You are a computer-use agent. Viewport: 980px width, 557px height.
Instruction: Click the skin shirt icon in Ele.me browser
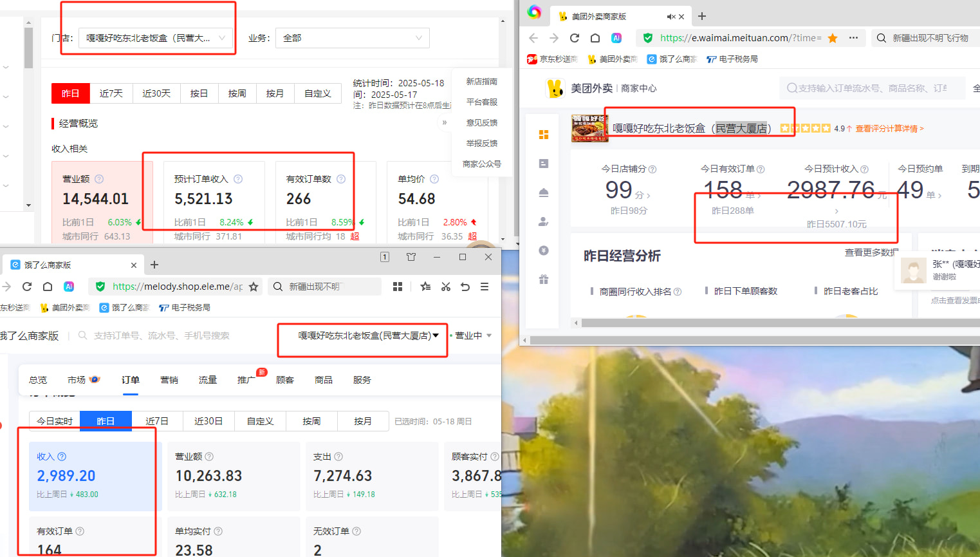pos(411,257)
